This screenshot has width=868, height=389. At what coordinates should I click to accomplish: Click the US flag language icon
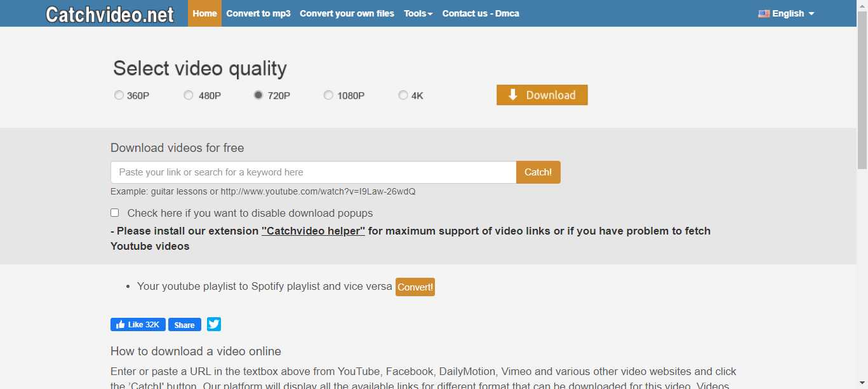coord(763,13)
